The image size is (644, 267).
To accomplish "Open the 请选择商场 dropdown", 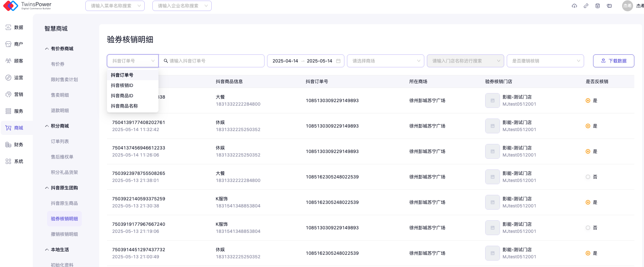I will pos(385,61).
